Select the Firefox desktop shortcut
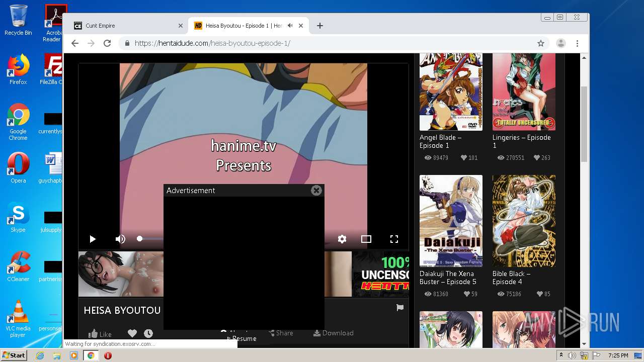This screenshot has width=644, height=362. click(18, 69)
